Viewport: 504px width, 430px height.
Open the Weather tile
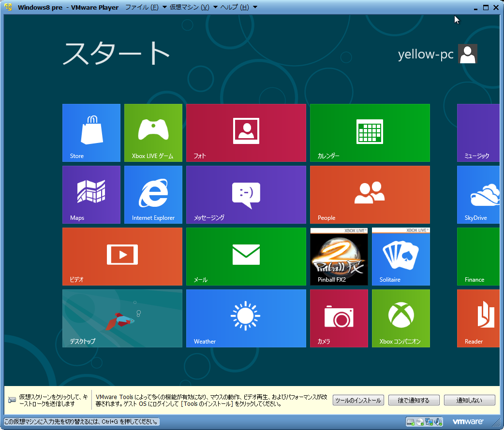tap(246, 318)
